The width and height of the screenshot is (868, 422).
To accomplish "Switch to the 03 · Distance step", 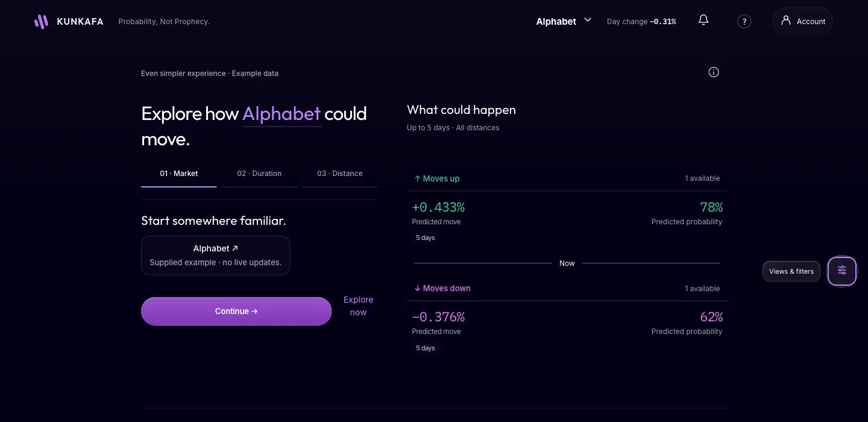I will (x=340, y=174).
